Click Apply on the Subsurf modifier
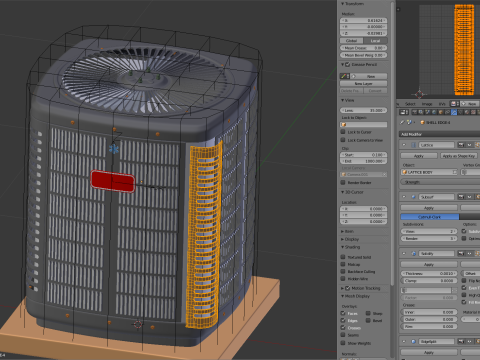Screen dimensions: 480x360 point(429,208)
